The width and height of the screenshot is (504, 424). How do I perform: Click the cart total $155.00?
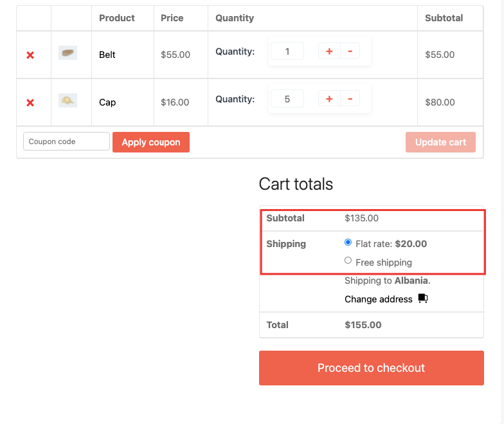point(363,325)
